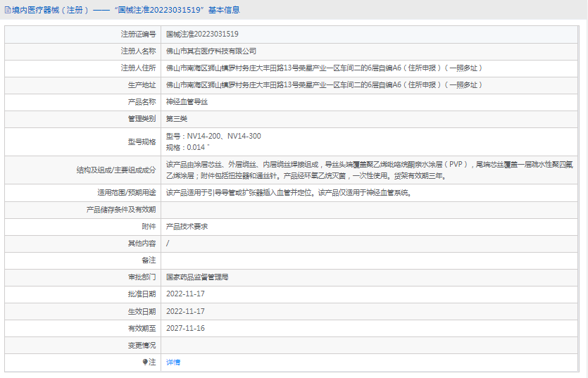Viewport: 588px width, 378px height.
Task: Select the slash value in 其他内容 row
Action: coord(168,244)
